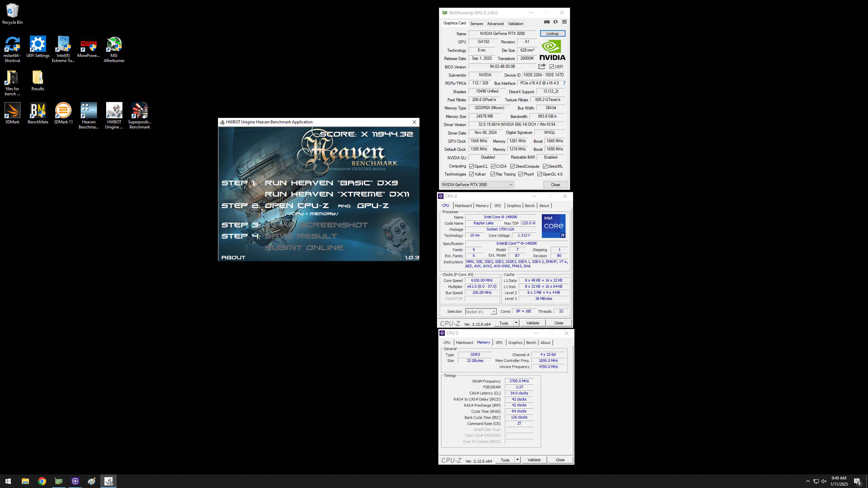The image size is (868, 488).
Task: Click Bus Interface question mark in GPU-Z
Action: point(564,83)
